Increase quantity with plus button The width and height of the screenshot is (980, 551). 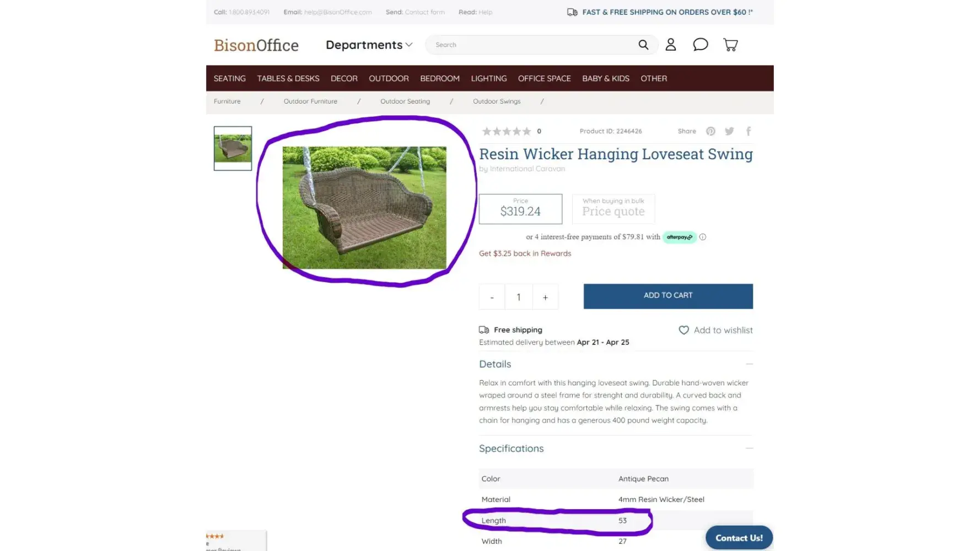pos(545,297)
